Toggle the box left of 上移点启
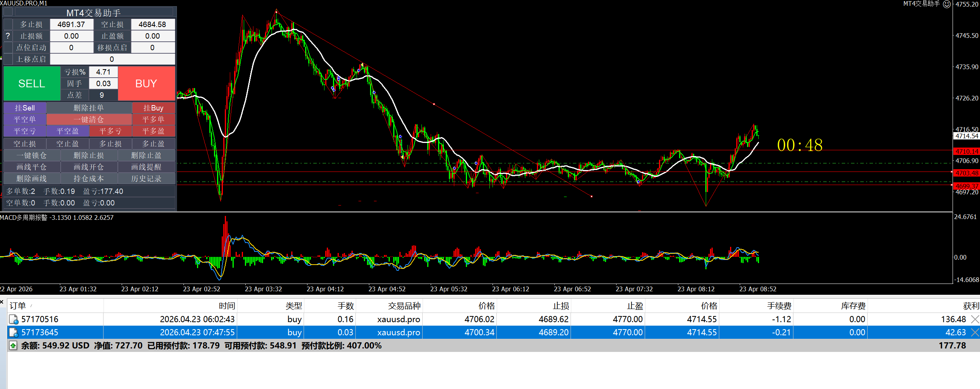 point(8,59)
